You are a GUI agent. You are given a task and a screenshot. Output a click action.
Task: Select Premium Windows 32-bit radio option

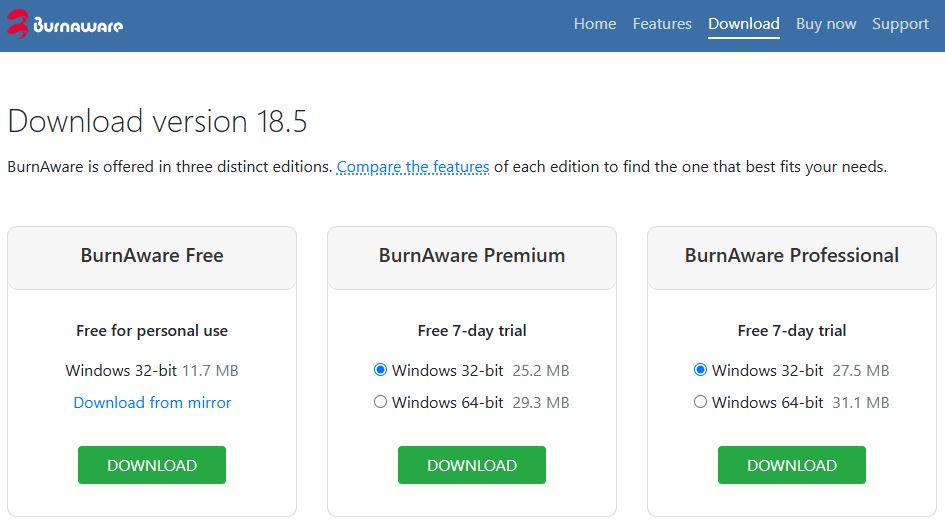tap(380, 370)
